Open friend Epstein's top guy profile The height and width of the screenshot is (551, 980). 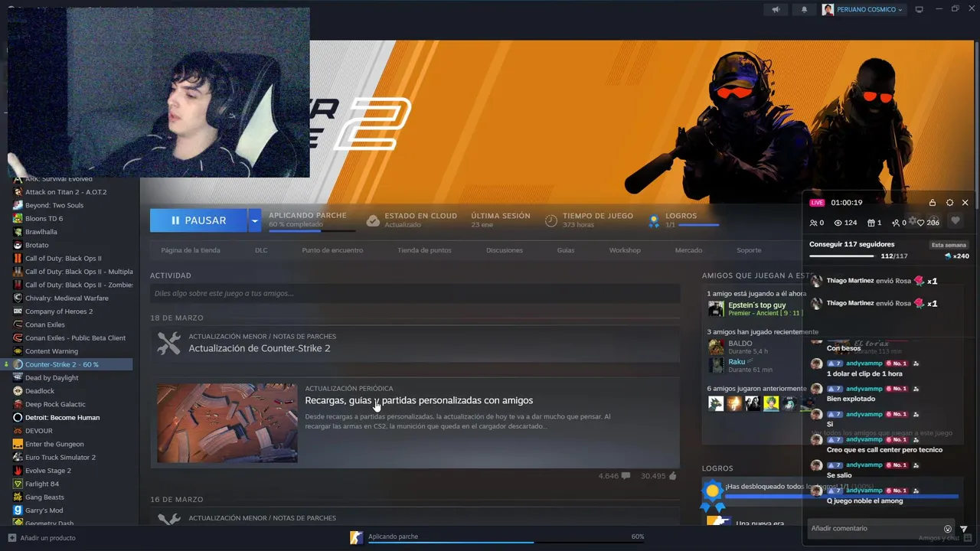click(756, 305)
